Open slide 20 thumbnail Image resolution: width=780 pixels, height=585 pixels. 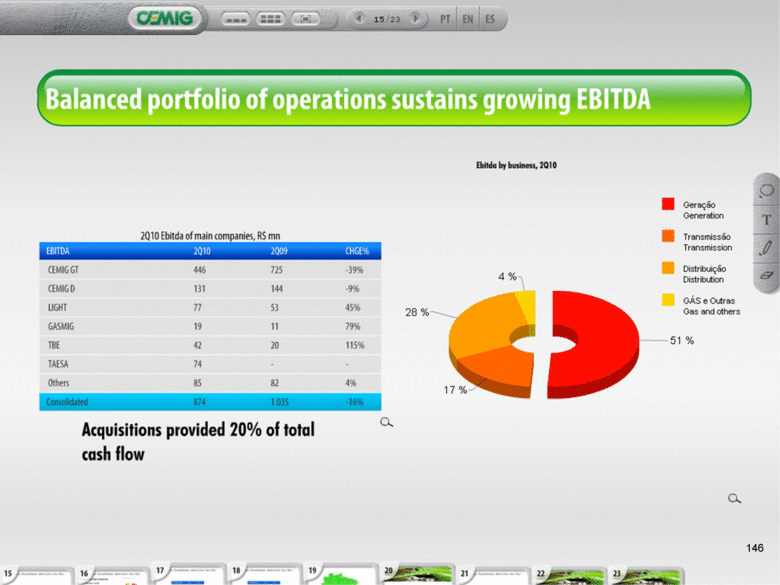(417, 575)
